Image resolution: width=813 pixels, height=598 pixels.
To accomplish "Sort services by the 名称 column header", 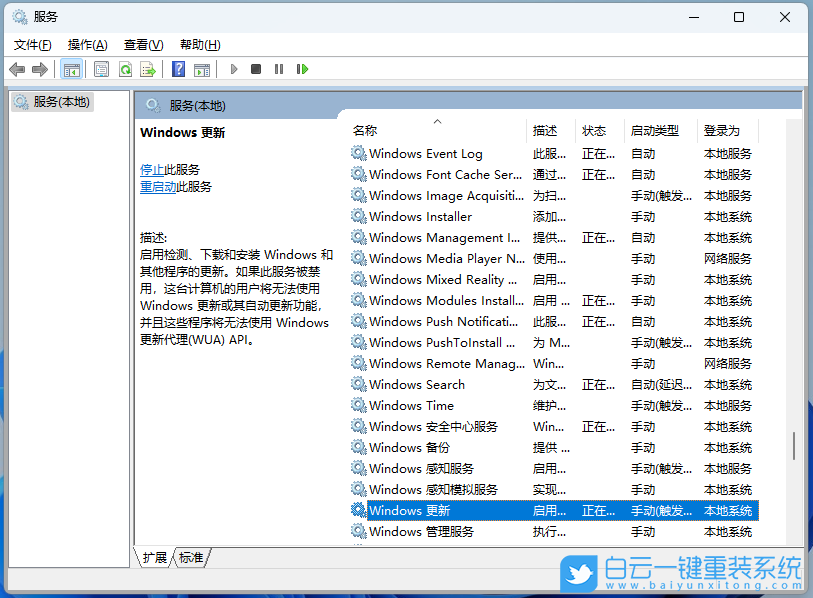I will pyautogui.click(x=365, y=130).
